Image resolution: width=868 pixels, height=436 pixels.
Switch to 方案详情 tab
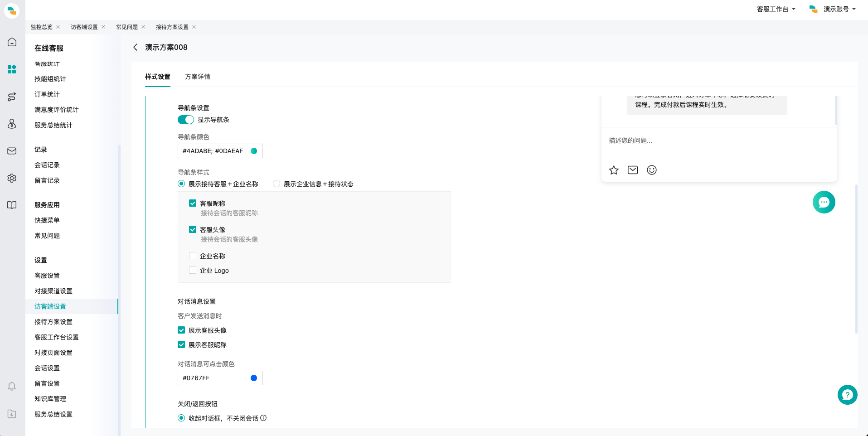pyautogui.click(x=198, y=77)
